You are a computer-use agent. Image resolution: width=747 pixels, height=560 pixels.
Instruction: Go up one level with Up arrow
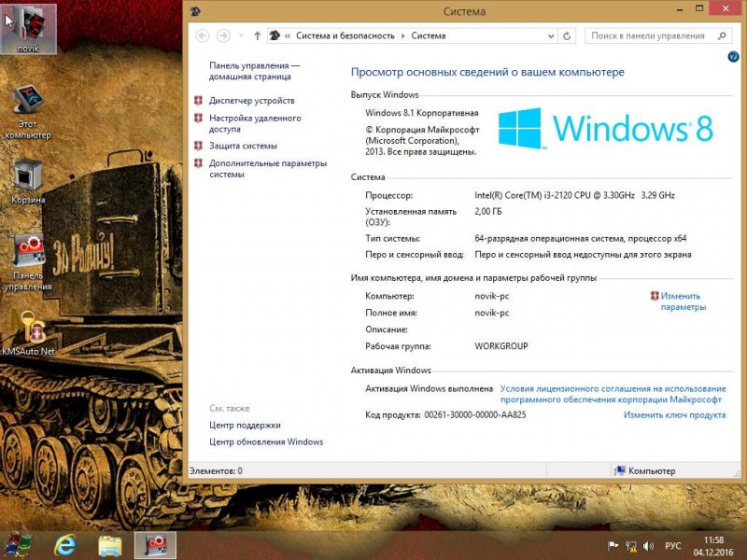pos(258,35)
